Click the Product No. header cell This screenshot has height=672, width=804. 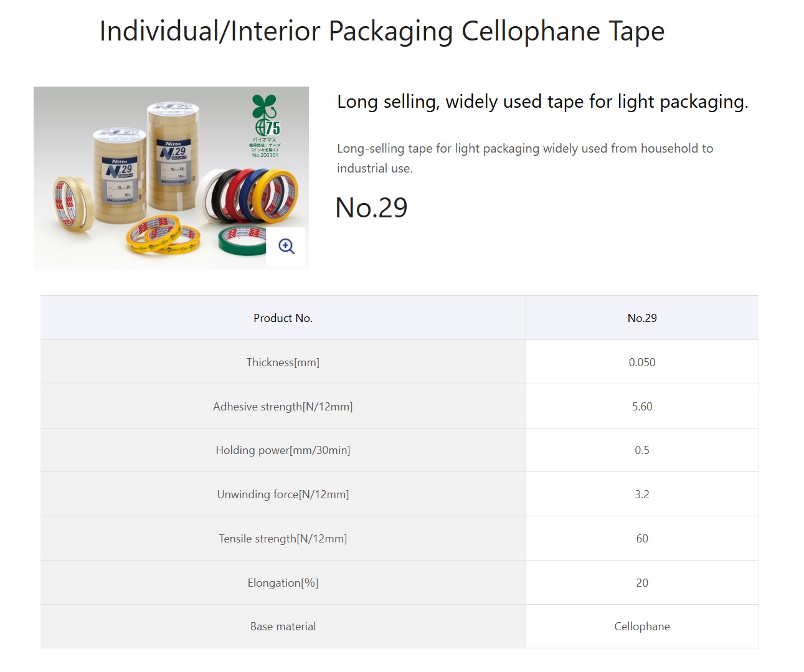pos(283,318)
